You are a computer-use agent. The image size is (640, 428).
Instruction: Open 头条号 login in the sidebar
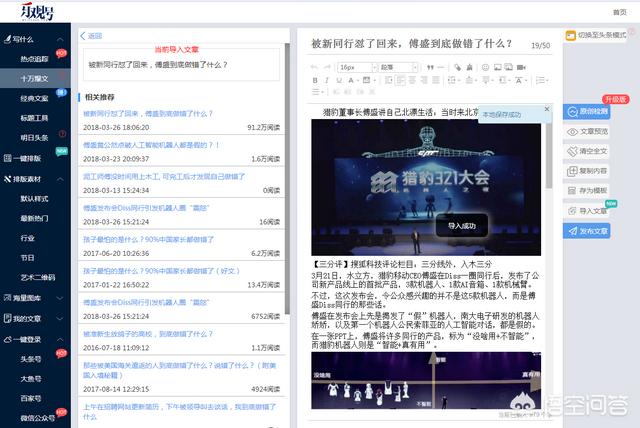coord(31,359)
